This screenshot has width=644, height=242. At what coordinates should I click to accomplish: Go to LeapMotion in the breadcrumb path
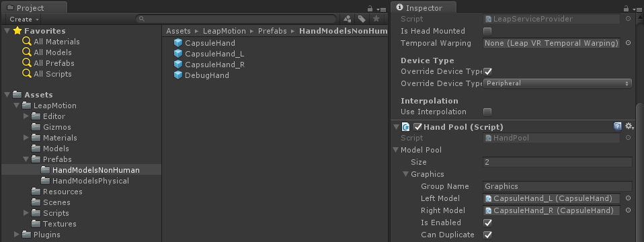[225, 31]
